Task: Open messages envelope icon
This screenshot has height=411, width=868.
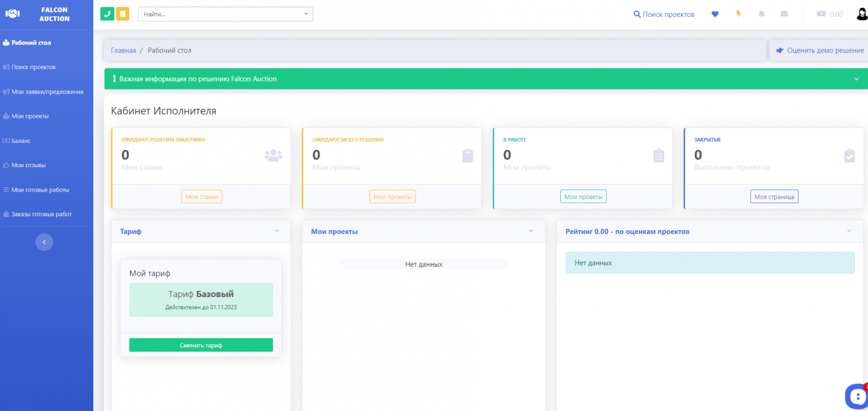Action: (784, 14)
